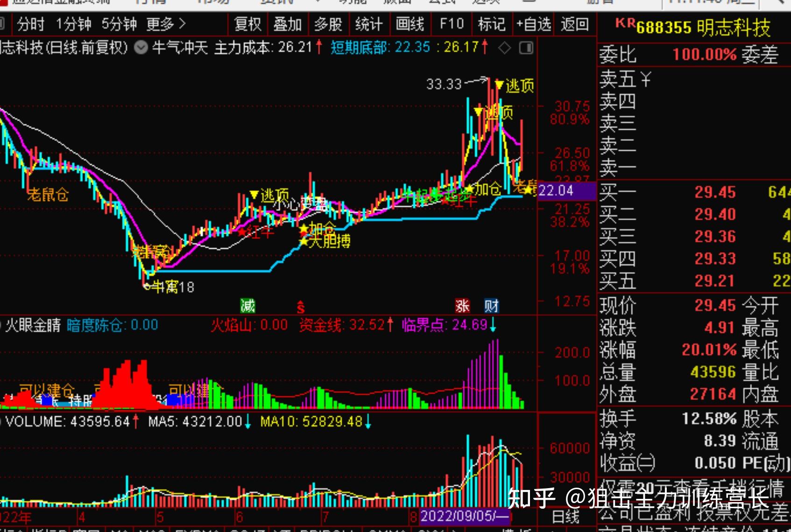Switch to 1分钟 chart period
This screenshot has height=532, width=791.
[73, 24]
